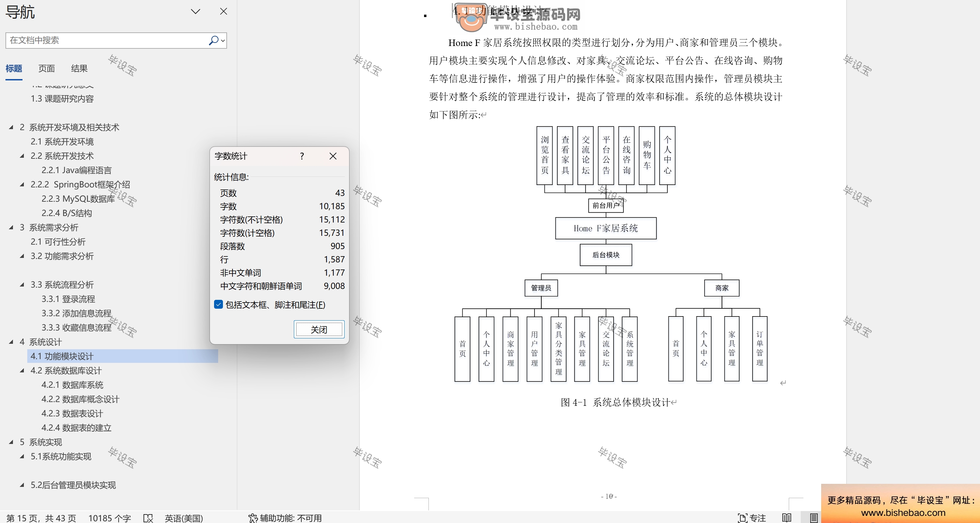Viewport: 980px width, 523px height.
Task: Go to heading 2.2.1 Java编程语言
Action: coord(76,170)
